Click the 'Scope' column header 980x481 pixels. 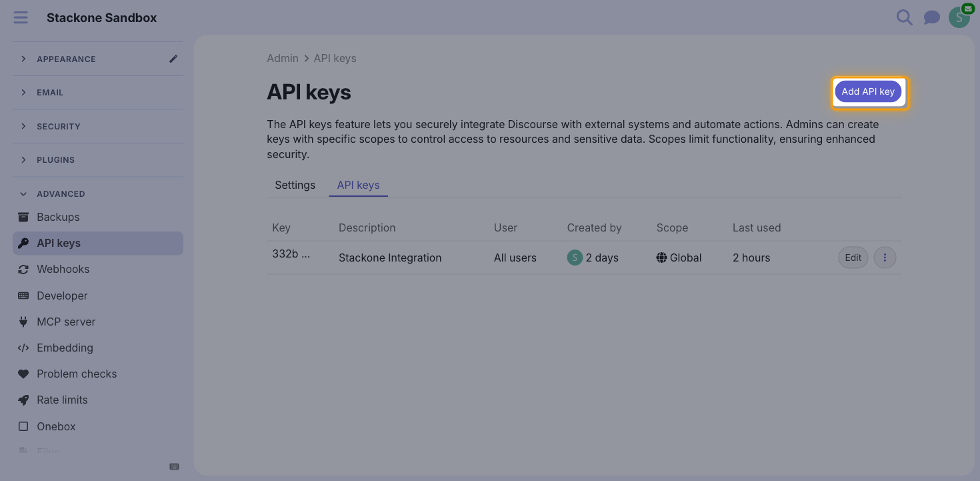coord(672,227)
